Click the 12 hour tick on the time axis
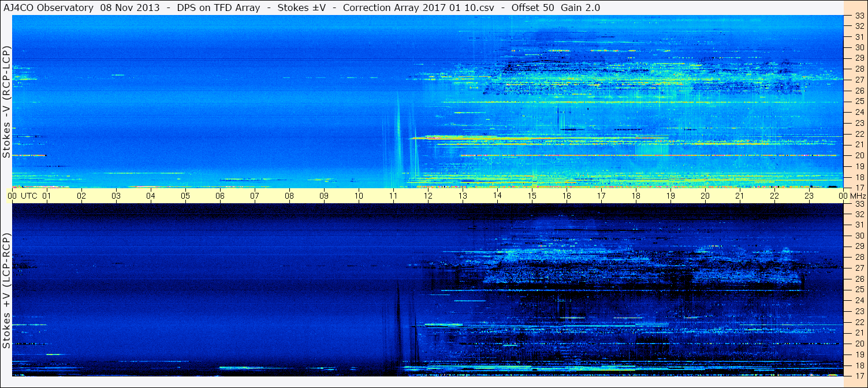The image size is (868, 388). click(428, 196)
